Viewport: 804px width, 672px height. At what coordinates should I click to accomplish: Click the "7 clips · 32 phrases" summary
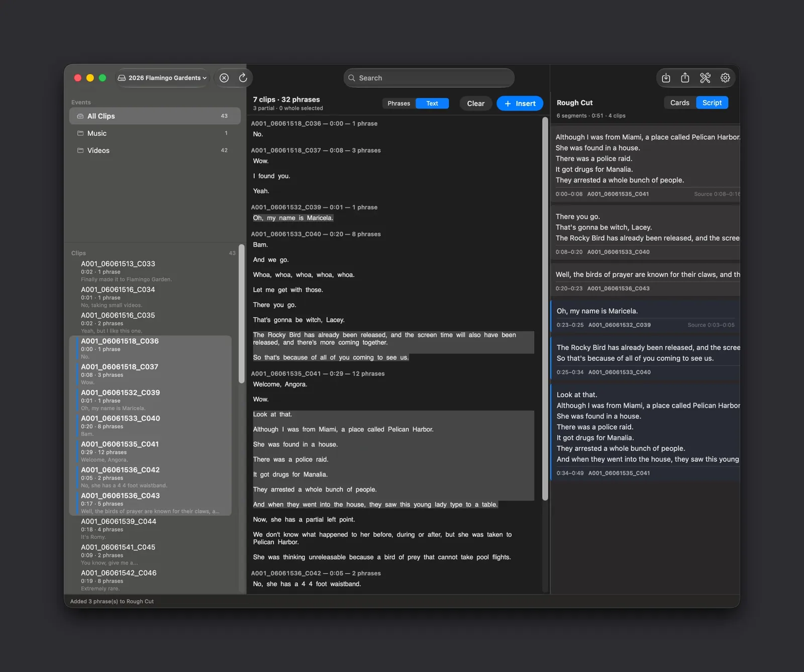pyautogui.click(x=286, y=100)
